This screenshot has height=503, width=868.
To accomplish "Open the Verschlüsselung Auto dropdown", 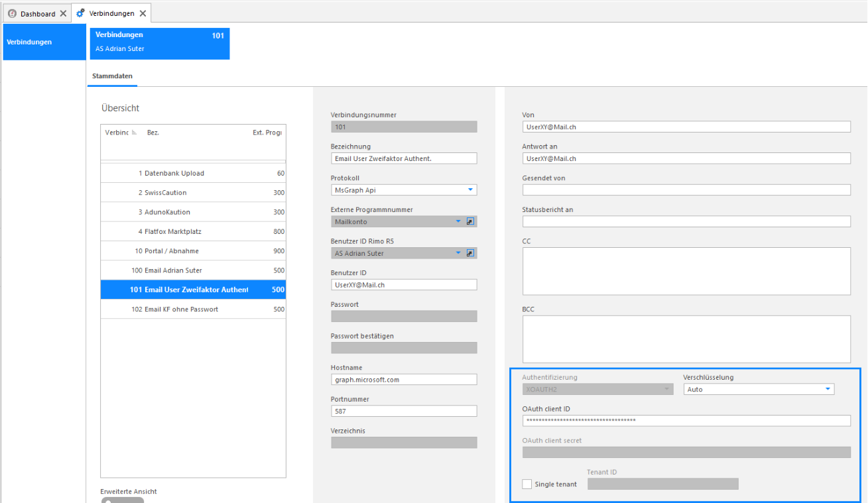I will click(x=759, y=390).
